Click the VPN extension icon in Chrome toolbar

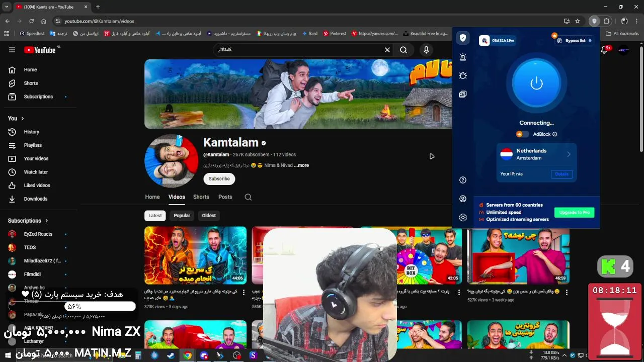[x=594, y=21]
